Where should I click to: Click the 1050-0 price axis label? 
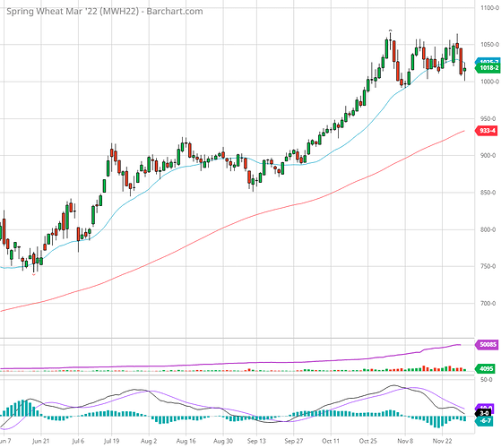tap(489, 45)
